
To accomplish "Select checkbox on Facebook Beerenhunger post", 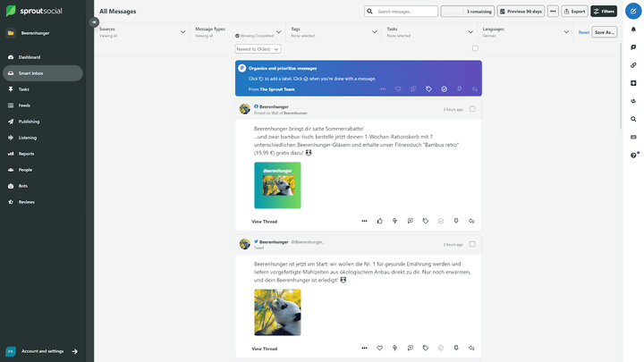I will [x=472, y=109].
